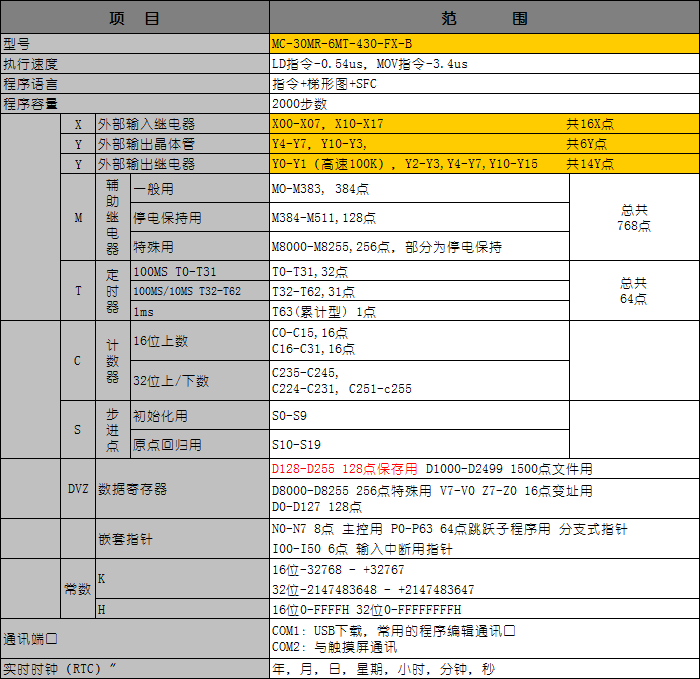Image resolution: width=700 pixels, height=679 pixels.
Task: Select the 原点回归用 cell
Action: pos(167,444)
